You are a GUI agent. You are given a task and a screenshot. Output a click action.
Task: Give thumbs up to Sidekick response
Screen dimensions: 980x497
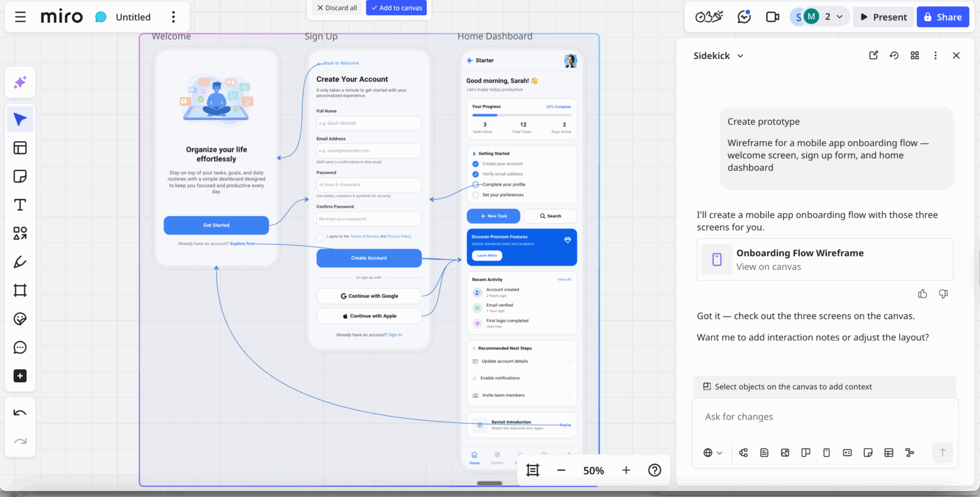click(x=923, y=294)
